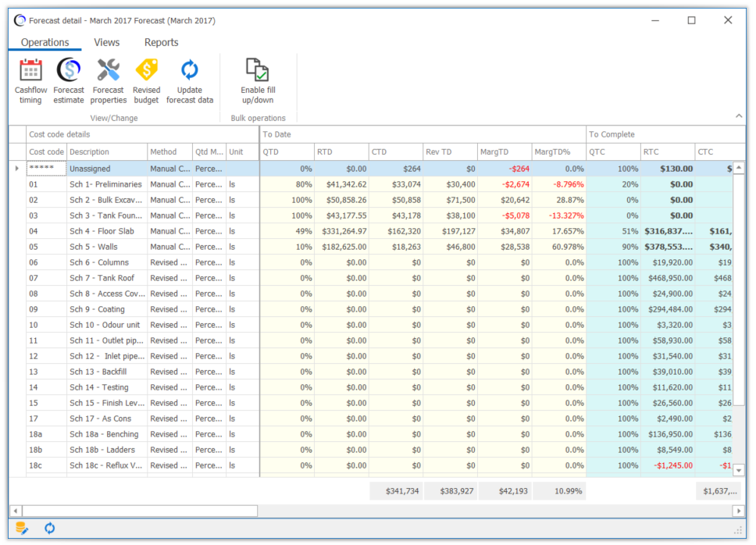Screen dimensions: 756x545
Task: Switch to the Views tab
Action: point(106,42)
